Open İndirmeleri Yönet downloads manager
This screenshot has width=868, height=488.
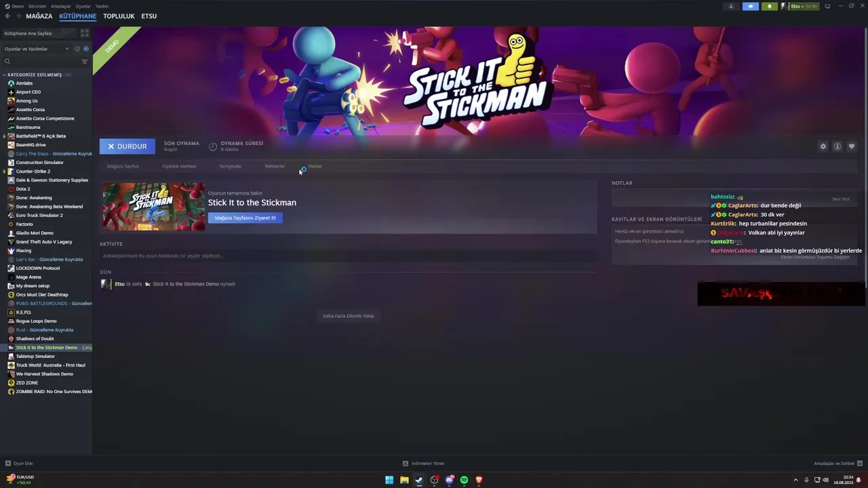[423, 464]
